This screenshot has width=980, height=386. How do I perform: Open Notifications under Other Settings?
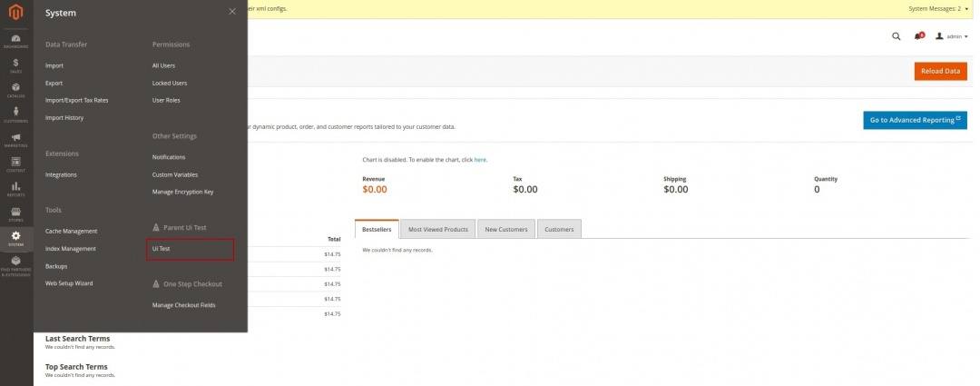169,157
